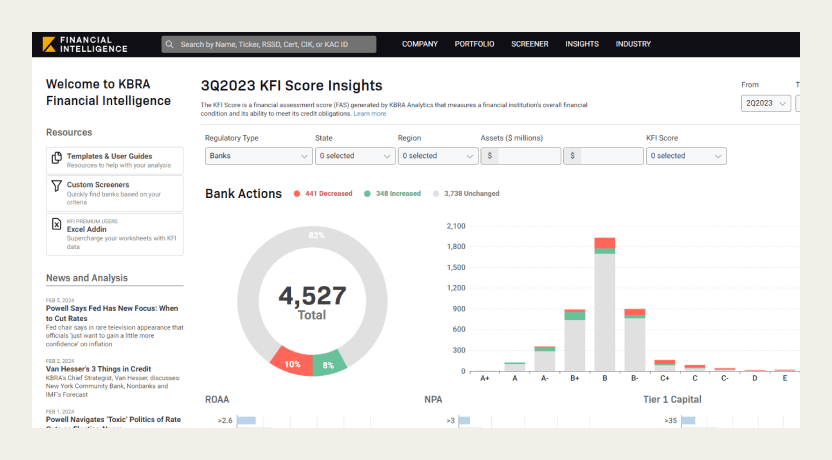The height and width of the screenshot is (460, 832).
Task: Open the From quarter 2Q2023 dropdown
Action: tap(766, 103)
